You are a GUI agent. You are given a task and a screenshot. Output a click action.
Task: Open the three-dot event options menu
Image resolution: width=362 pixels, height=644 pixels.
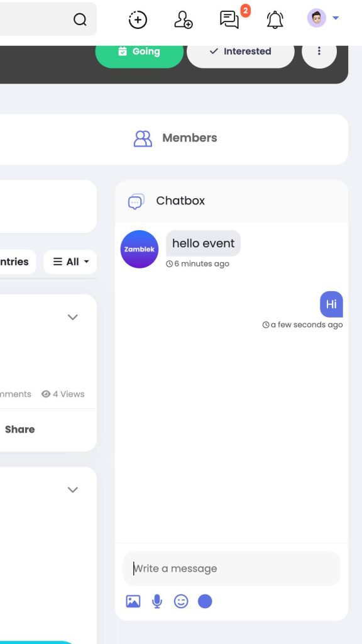pos(319,53)
